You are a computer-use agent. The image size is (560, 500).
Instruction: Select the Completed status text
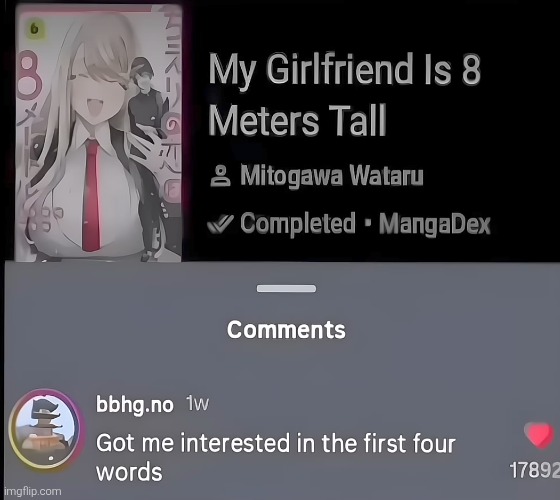pyautogui.click(x=298, y=224)
